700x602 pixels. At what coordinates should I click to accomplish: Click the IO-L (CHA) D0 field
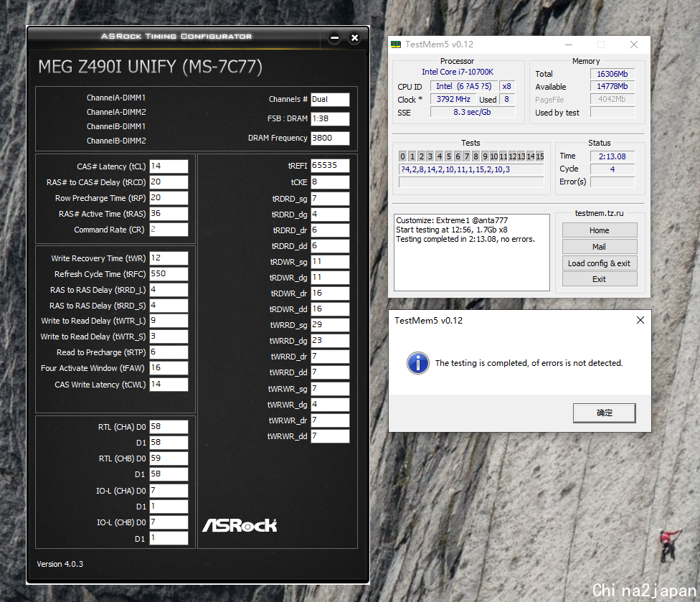coord(169,491)
